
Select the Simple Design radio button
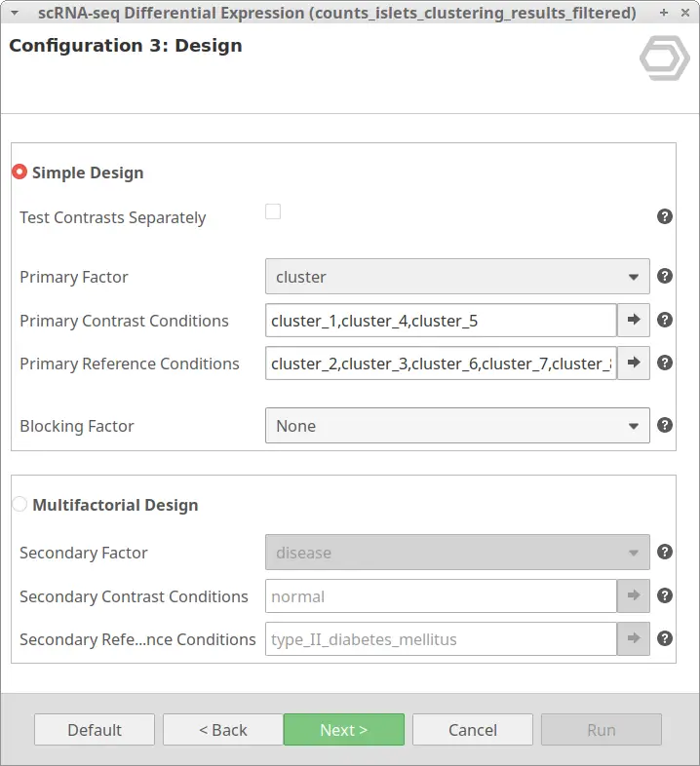pyautogui.click(x=19, y=172)
